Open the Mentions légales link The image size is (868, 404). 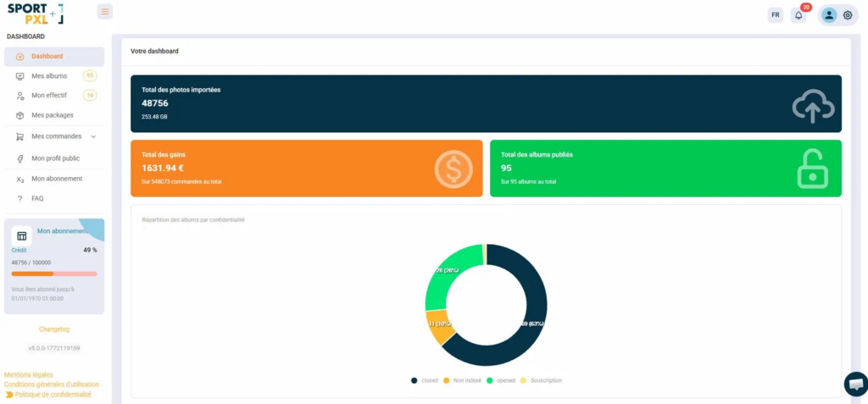tap(29, 374)
